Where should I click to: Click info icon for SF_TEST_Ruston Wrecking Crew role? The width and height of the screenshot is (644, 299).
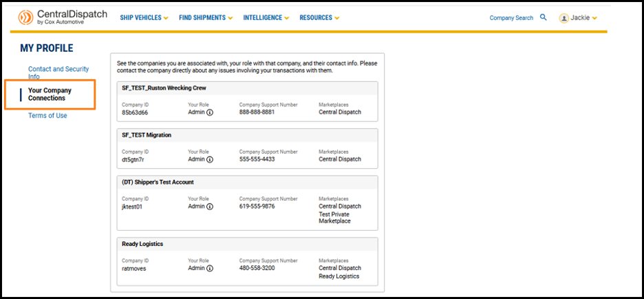point(210,112)
